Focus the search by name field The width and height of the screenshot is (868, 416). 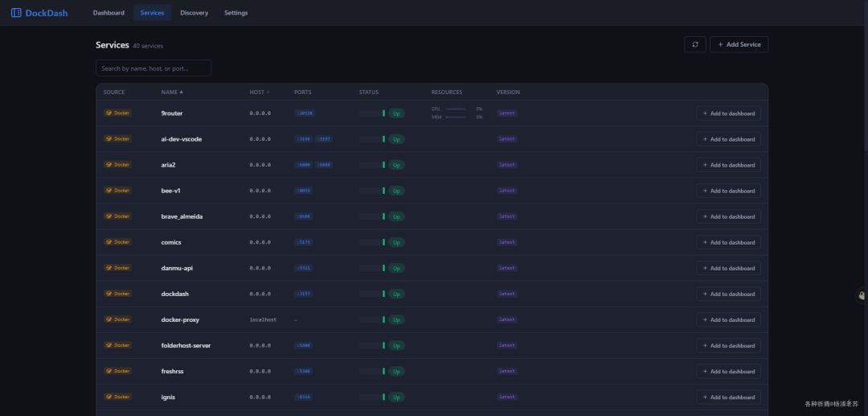[x=154, y=68]
